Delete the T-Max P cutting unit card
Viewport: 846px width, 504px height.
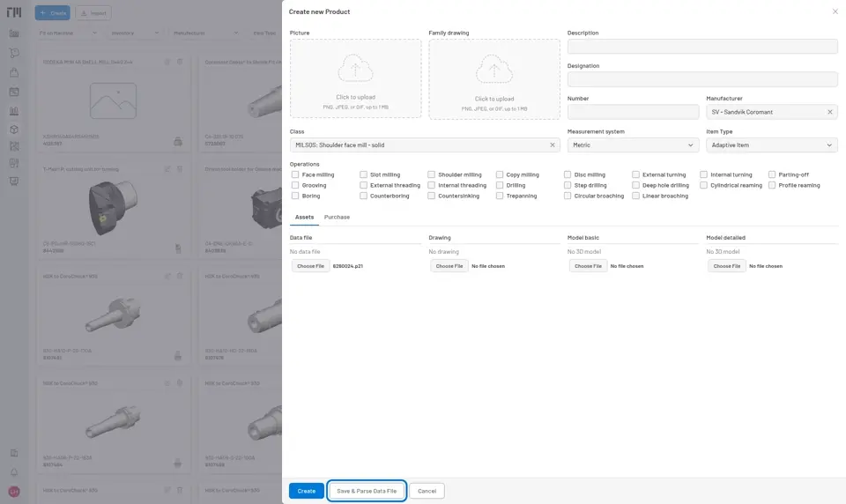click(180, 169)
